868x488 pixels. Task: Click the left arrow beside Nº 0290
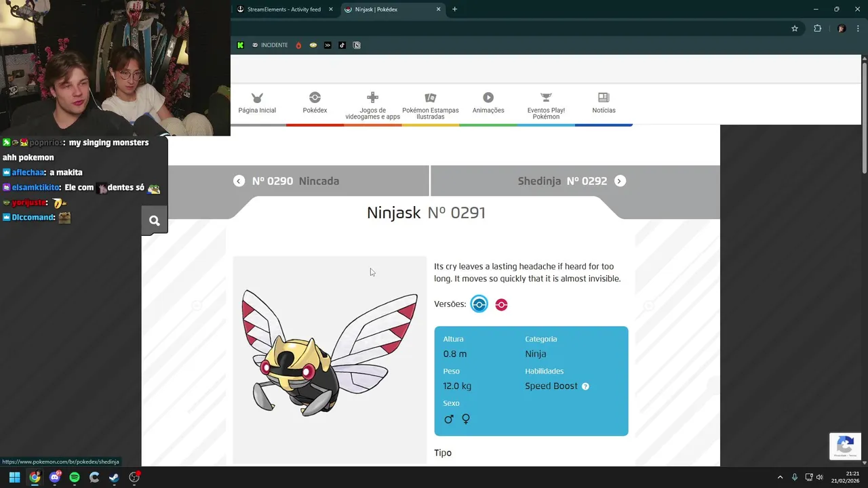(239, 181)
